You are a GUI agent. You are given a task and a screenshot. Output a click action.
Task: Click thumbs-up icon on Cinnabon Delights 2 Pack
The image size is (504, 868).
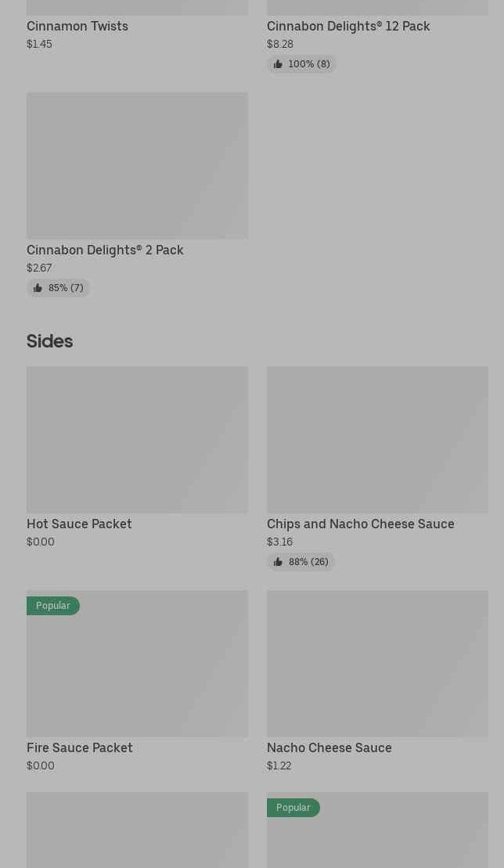[38, 288]
